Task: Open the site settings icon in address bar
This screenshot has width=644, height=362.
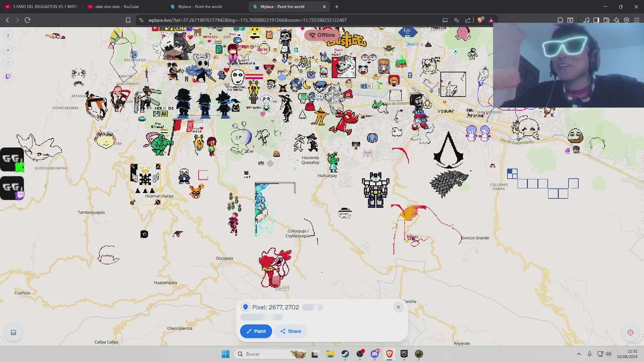Action: tap(141, 20)
